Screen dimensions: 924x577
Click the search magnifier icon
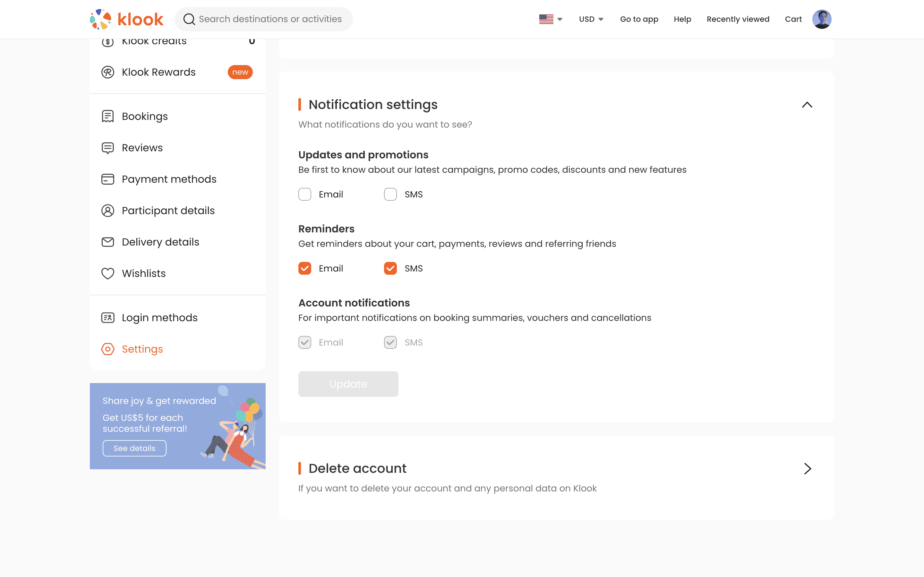click(x=189, y=19)
